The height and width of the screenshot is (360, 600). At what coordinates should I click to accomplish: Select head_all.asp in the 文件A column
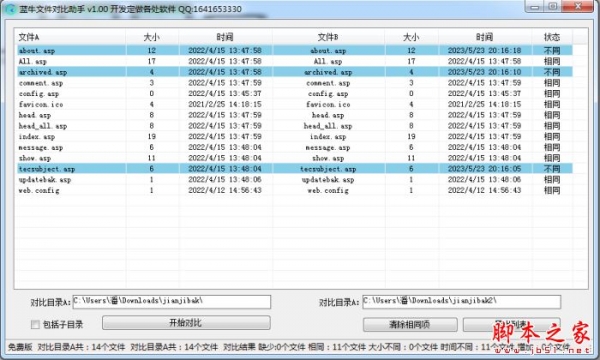(x=43, y=126)
